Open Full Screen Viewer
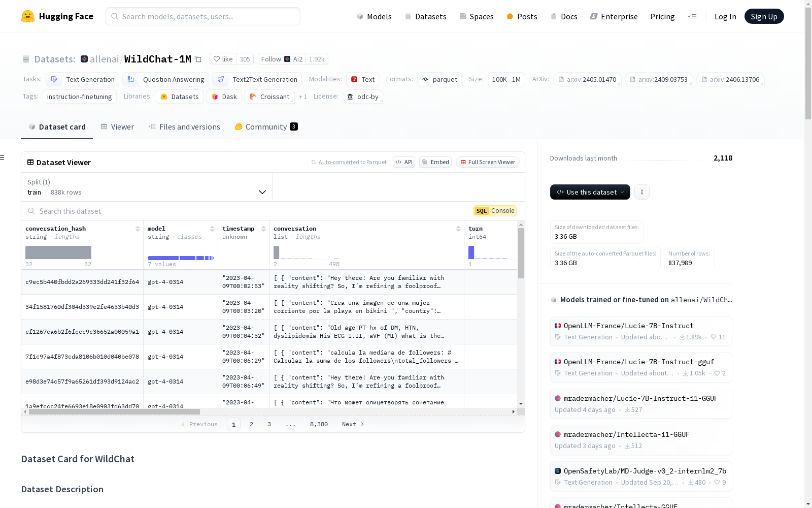This screenshot has height=508, width=812. click(x=488, y=162)
